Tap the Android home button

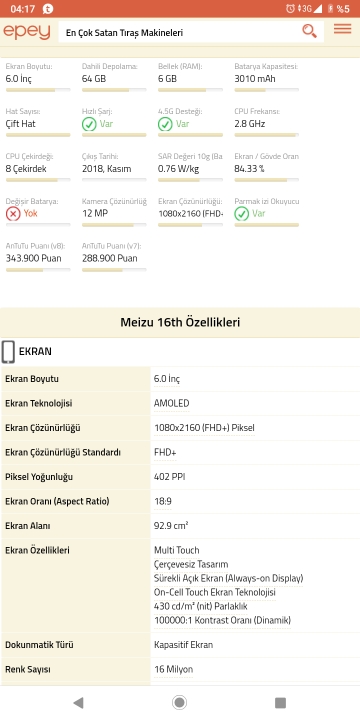click(179, 702)
